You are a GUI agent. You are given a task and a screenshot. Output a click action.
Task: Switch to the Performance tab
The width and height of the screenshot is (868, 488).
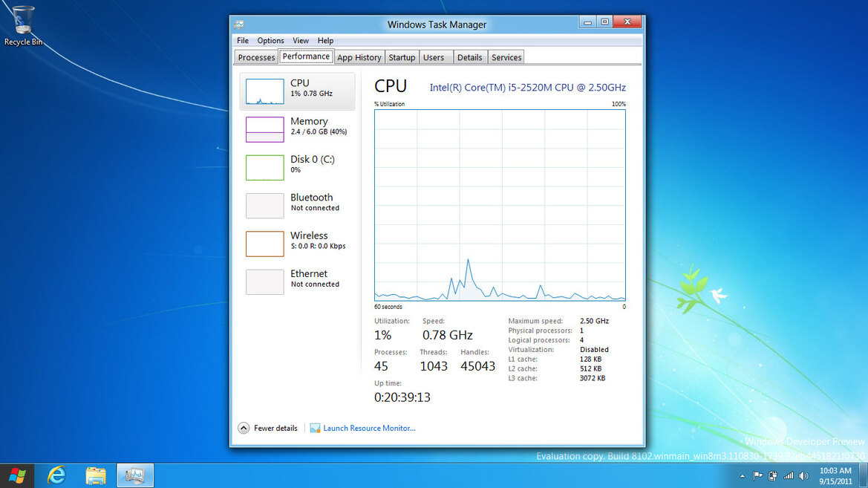tap(306, 56)
